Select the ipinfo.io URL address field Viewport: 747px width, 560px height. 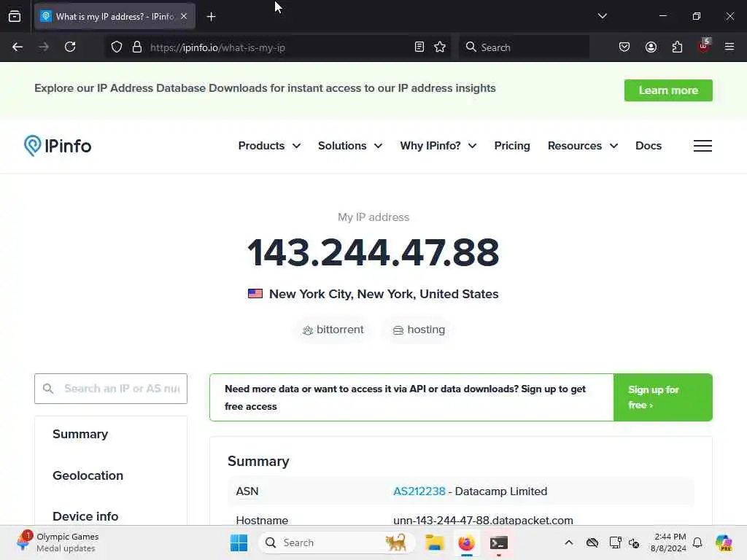279,47
